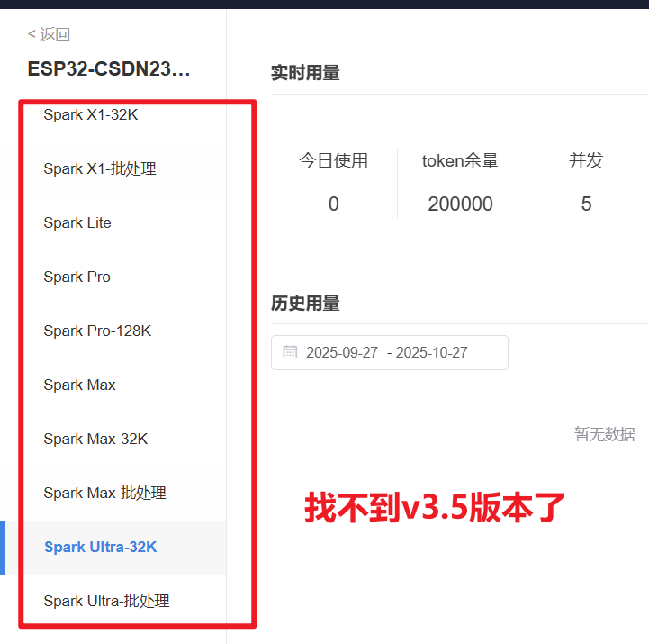649x644 pixels.
Task: Click the 今日使用 label
Action: (334, 160)
